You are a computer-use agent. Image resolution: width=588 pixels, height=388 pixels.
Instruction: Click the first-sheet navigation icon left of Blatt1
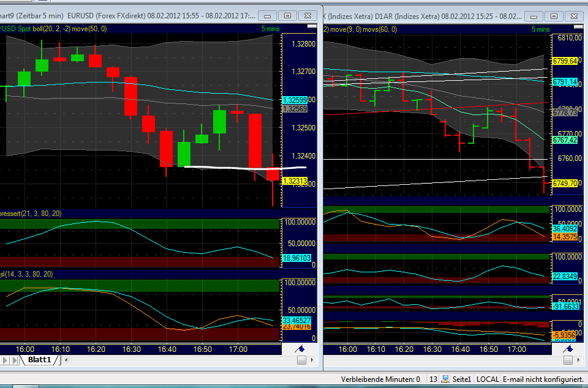[x=4, y=360]
